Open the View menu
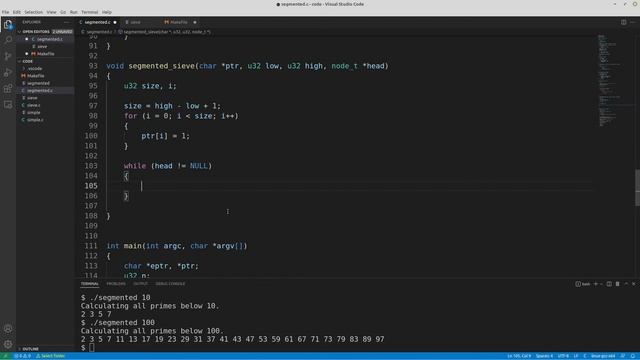The width and height of the screenshot is (640, 360). (51, 12)
